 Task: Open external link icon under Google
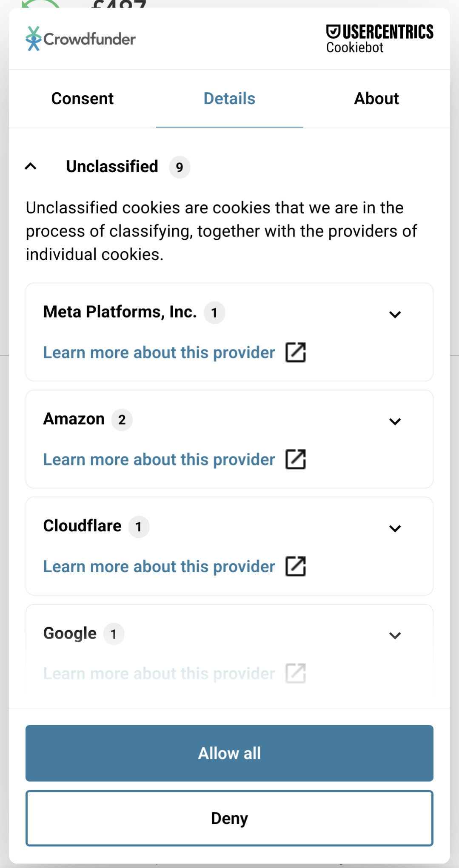(x=296, y=673)
